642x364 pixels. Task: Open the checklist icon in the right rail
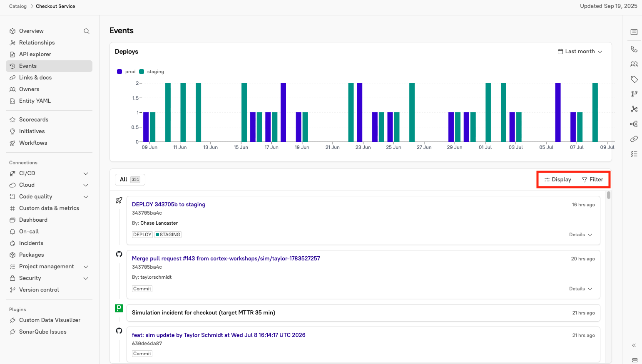[634, 154]
